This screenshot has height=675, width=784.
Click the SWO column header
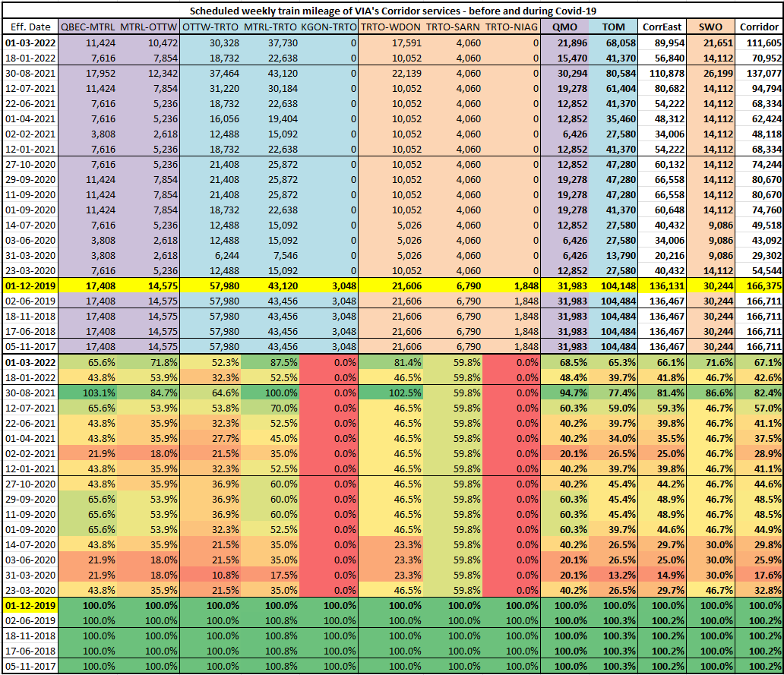pyautogui.click(x=712, y=27)
